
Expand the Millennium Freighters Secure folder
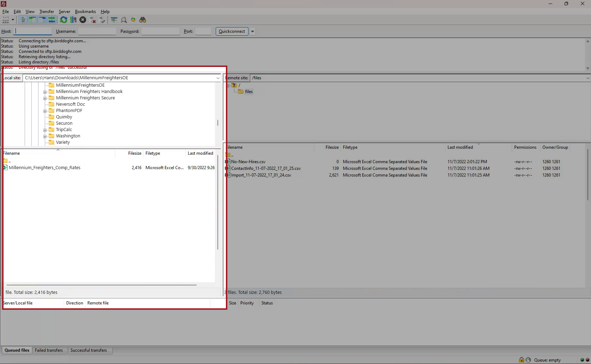[x=45, y=99]
